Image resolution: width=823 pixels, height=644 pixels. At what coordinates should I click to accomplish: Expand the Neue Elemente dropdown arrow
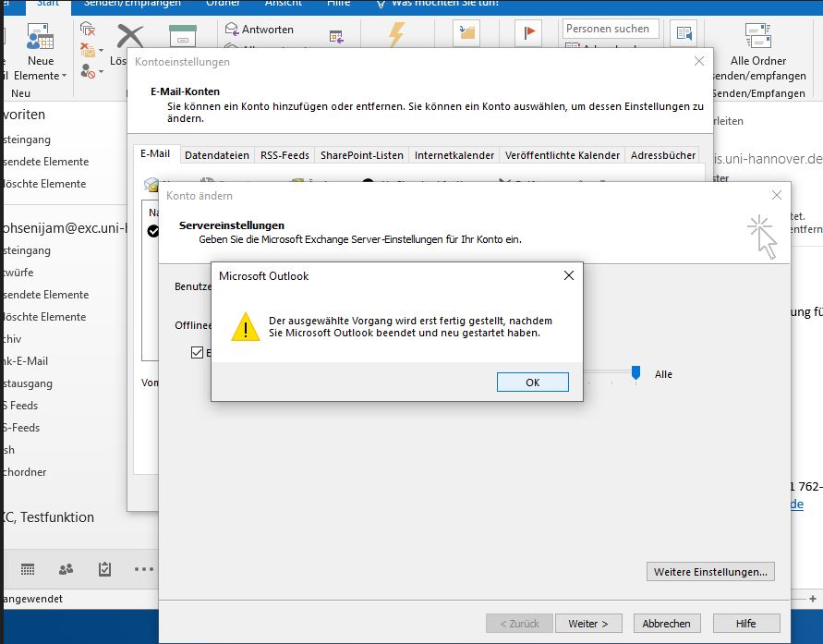click(x=64, y=76)
